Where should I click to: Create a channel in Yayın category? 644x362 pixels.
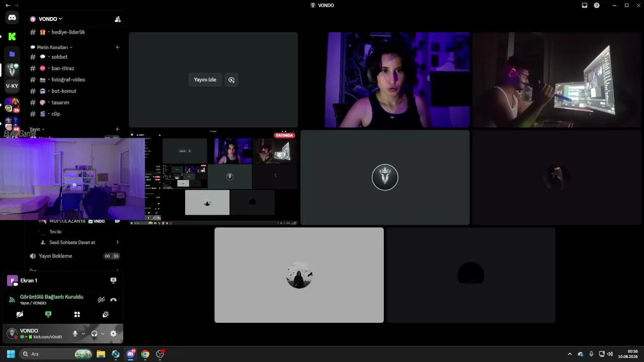click(117, 129)
